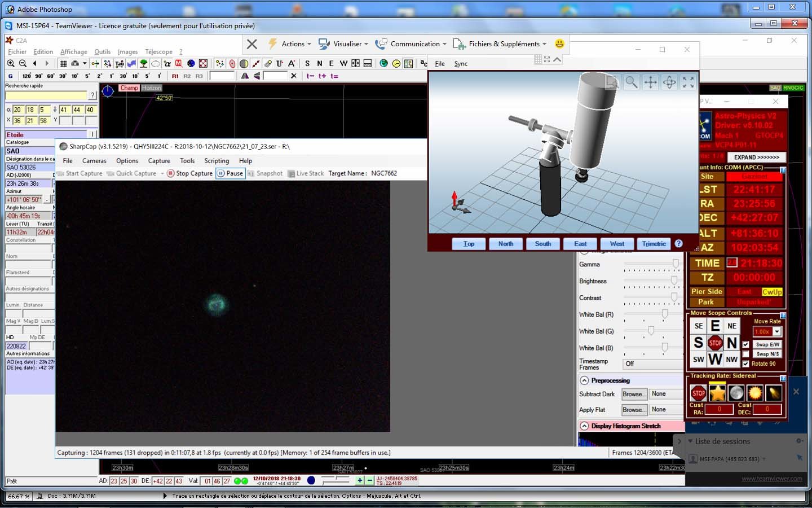Click the zoom in magnifier in C2A toolbar
This screenshot has height=508, width=812.
click(11, 63)
